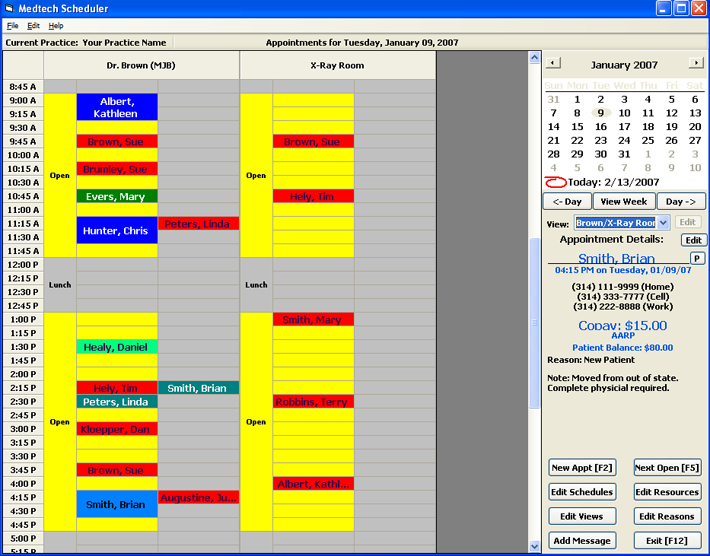Select January 9 in the calendar
710x556 pixels.
600,113
